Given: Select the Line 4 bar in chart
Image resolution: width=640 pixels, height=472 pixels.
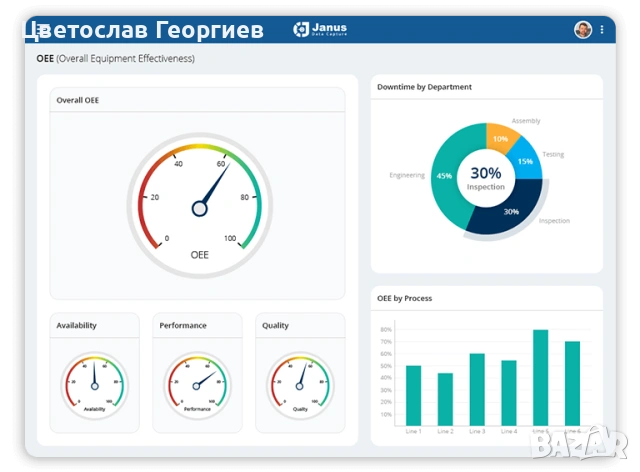Looking at the screenshot, I should pos(509,393).
